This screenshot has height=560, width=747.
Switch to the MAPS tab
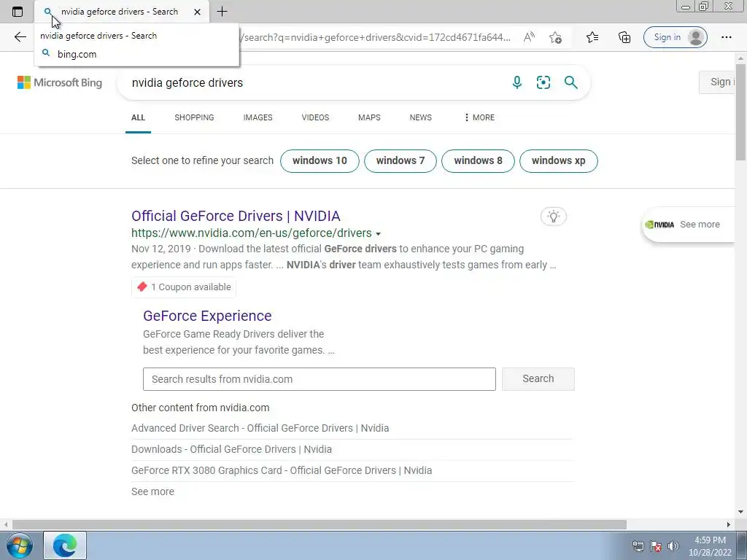369,117
